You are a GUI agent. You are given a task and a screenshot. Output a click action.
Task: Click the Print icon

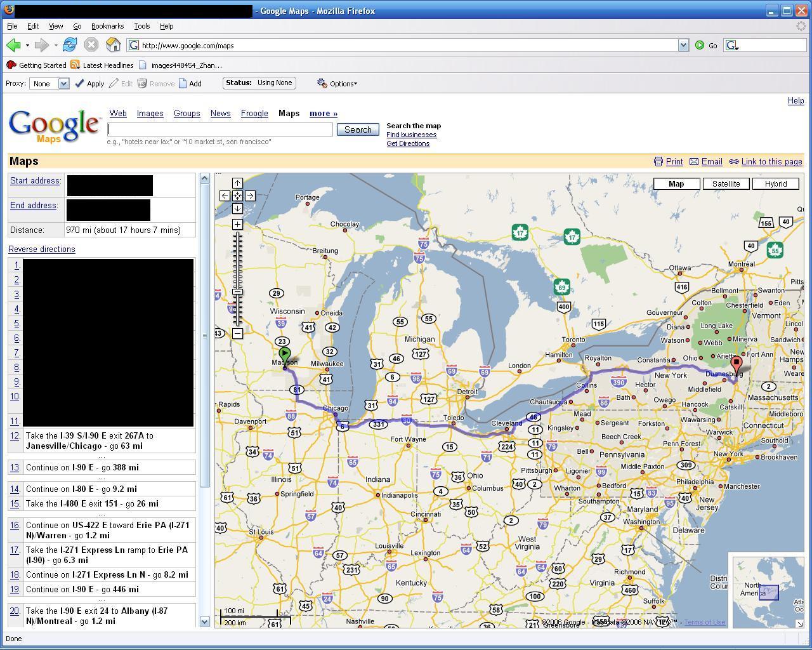(x=658, y=162)
